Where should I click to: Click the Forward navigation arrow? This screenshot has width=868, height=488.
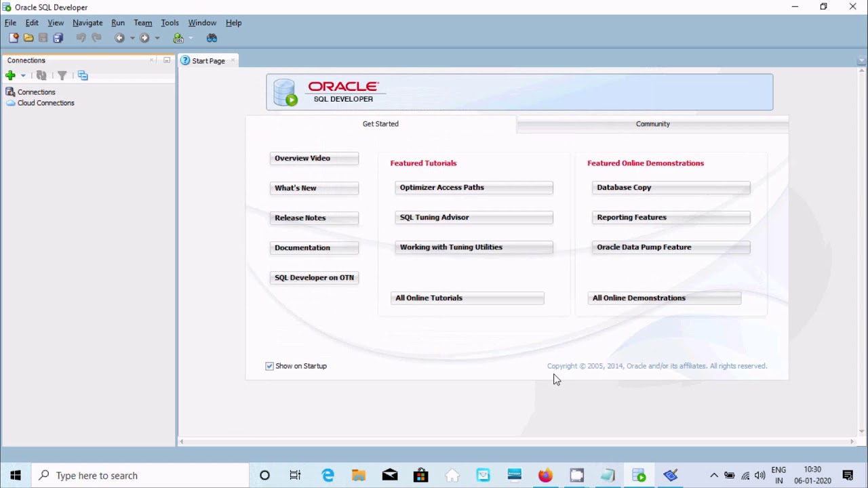pos(144,38)
